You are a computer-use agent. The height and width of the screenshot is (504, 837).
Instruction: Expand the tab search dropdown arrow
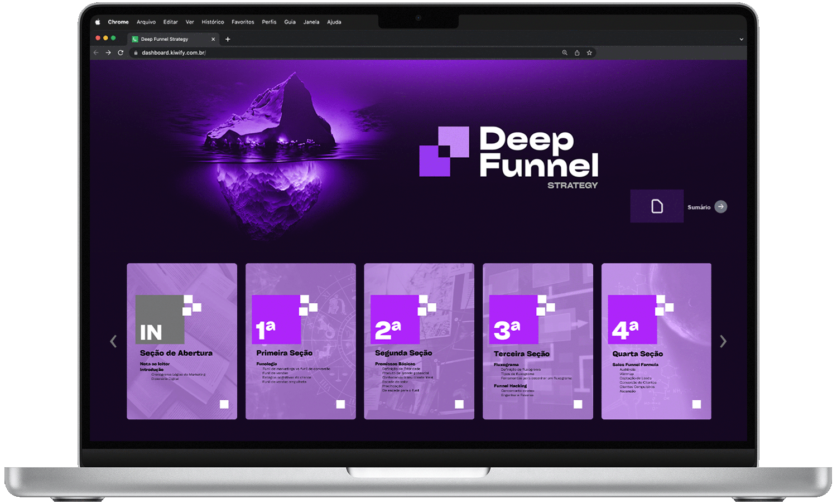pyautogui.click(x=741, y=39)
